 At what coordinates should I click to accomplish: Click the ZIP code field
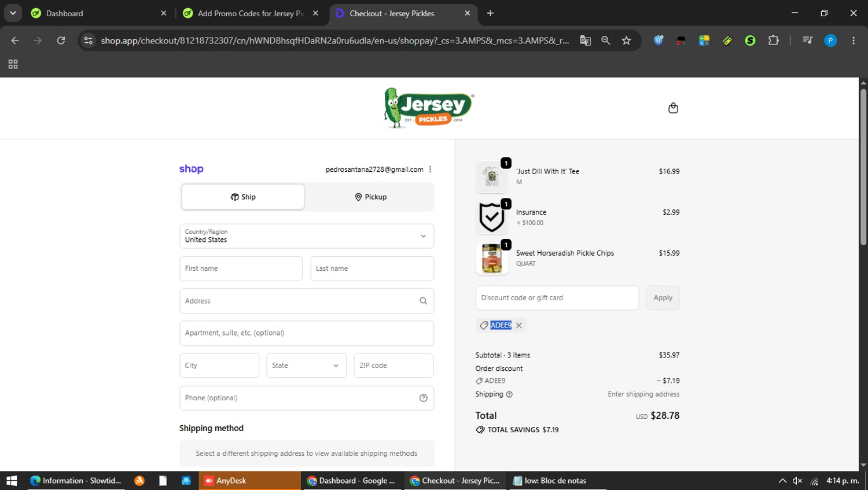pos(393,366)
